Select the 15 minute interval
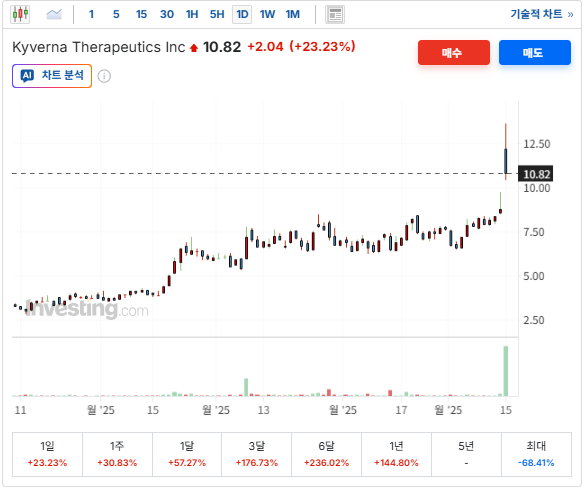The height and width of the screenshot is (490, 584). click(x=141, y=15)
